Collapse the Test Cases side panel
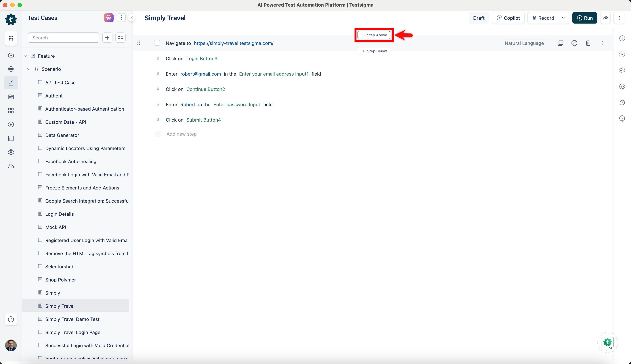Image resolution: width=631 pixels, height=364 pixels. (x=132, y=18)
